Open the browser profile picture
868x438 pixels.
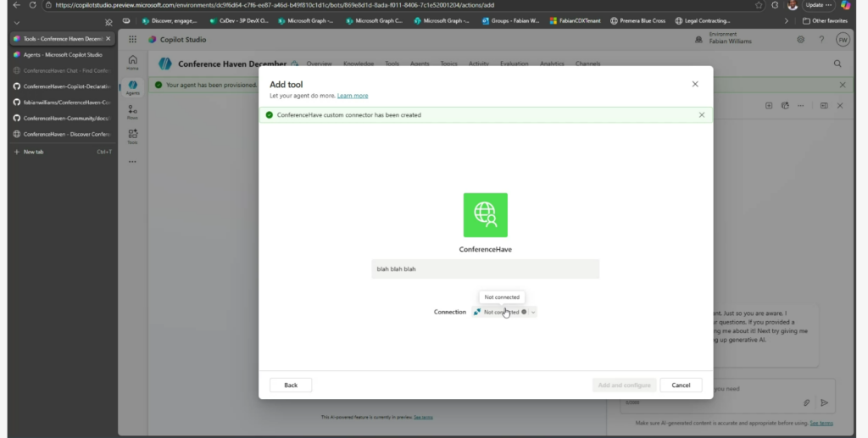pyautogui.click(x=793, y=5)
